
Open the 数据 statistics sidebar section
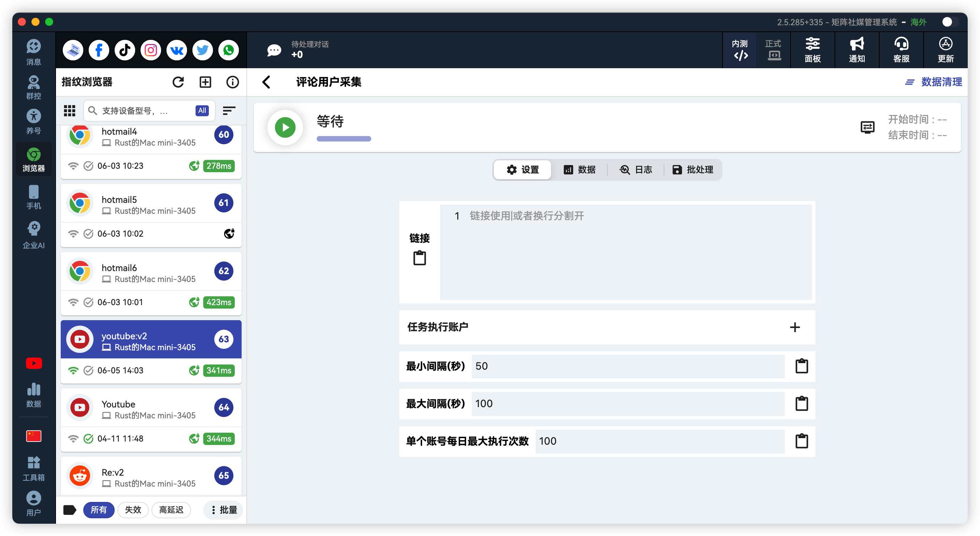pyautogui.click(x=33, y=395)
